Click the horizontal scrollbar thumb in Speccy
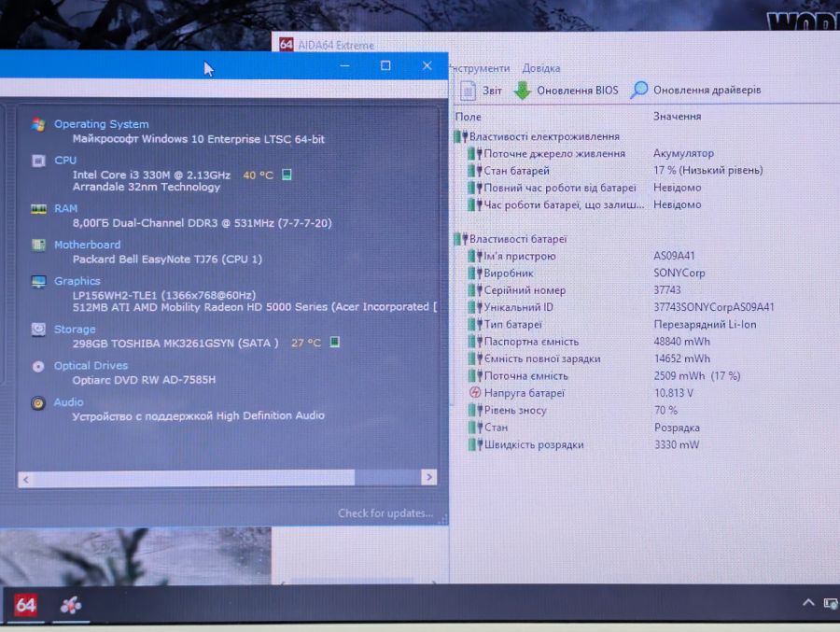This screenshot has height=632, width=840. 194,478
